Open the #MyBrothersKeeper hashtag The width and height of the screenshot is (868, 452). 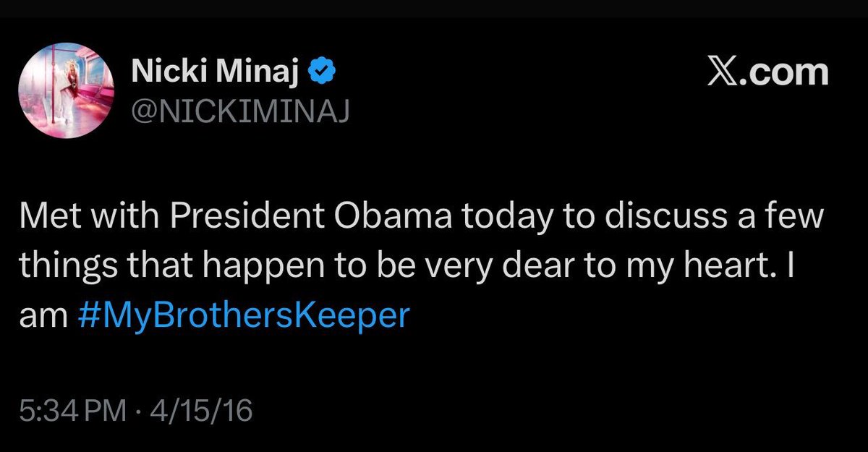(x=243, y=315)
